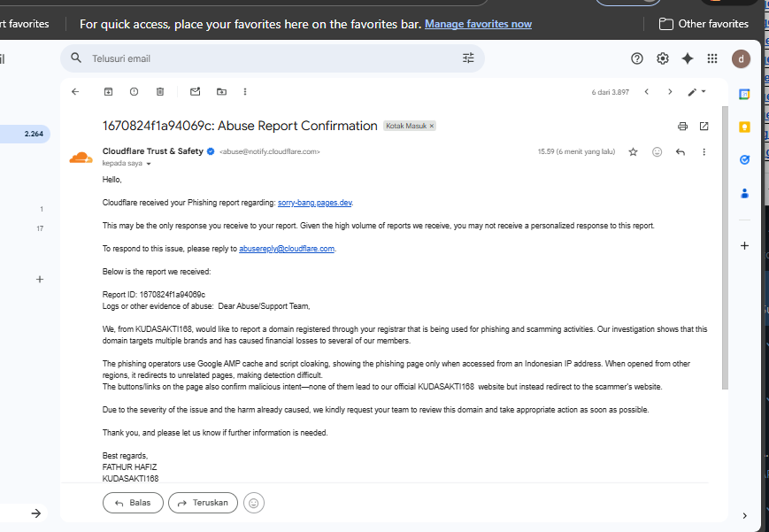Print the entire conversation
The image size is (769, 532).
682,126
